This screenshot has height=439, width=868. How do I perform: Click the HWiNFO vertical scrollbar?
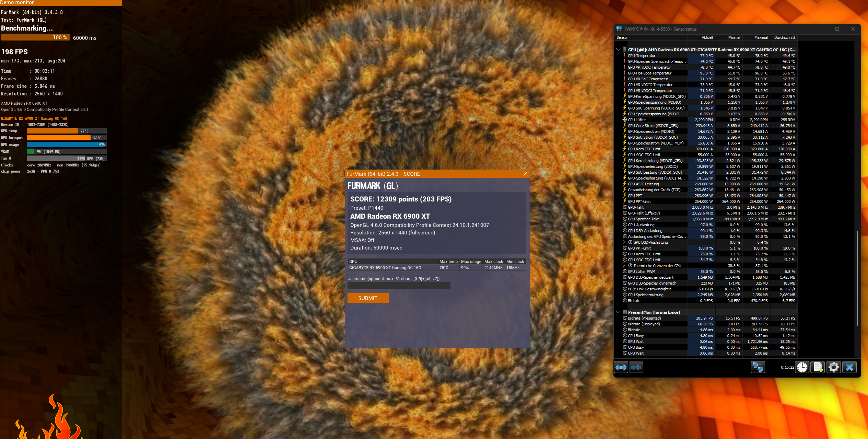pos(857,278)
